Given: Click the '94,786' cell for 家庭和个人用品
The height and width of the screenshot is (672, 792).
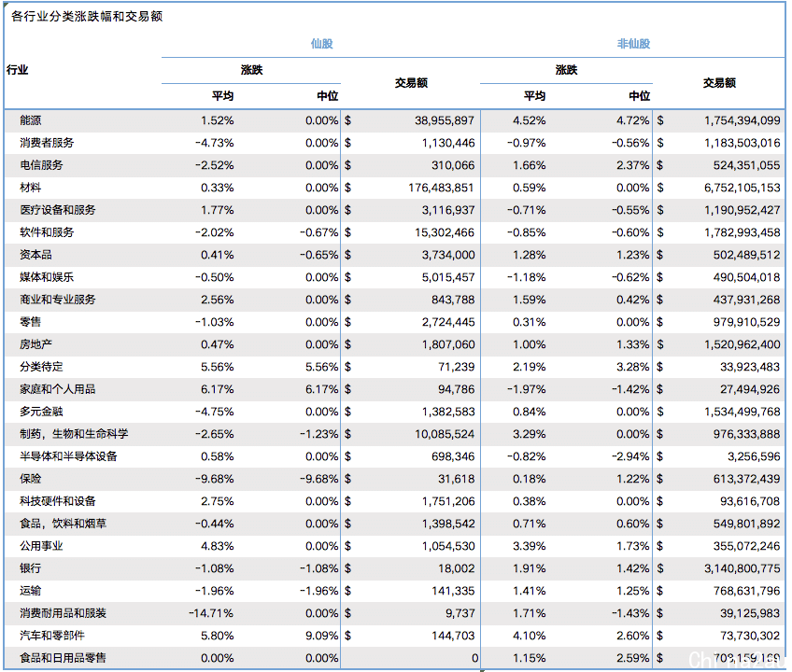Looking at the screenshot, I should tap(456, 389).
